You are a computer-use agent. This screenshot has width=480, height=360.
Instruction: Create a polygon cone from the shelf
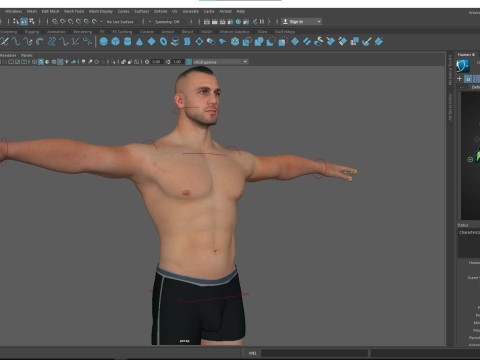[x=139, y=42]
